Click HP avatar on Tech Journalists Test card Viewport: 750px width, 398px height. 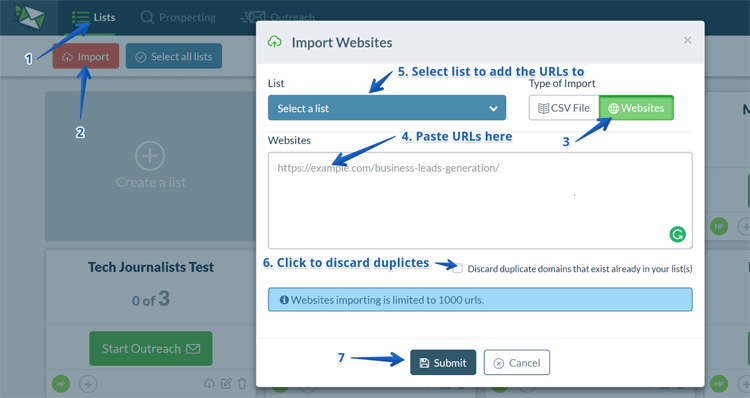(61, 384)
